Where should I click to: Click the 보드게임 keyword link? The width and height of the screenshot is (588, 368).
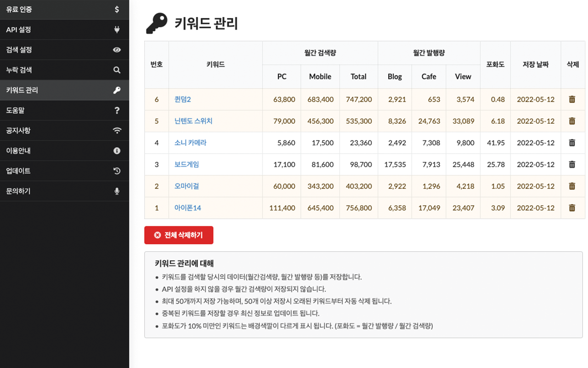tap(187, 164)
